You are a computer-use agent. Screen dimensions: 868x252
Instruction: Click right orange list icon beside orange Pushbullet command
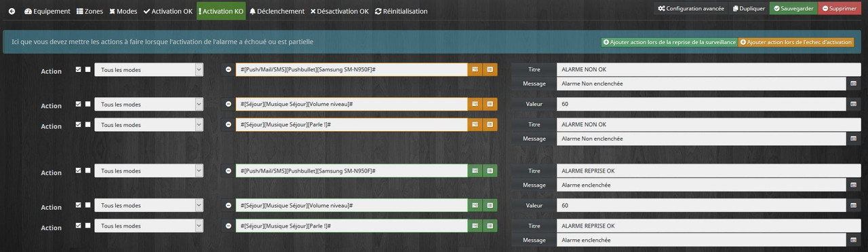(490, 69)
